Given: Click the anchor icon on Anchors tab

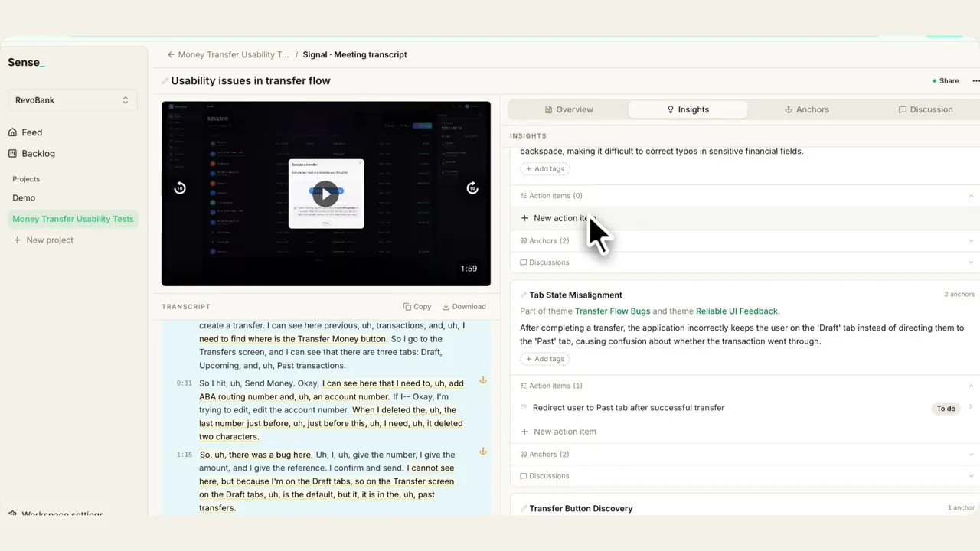Looking at the screenshot, I should pos(789,110).
